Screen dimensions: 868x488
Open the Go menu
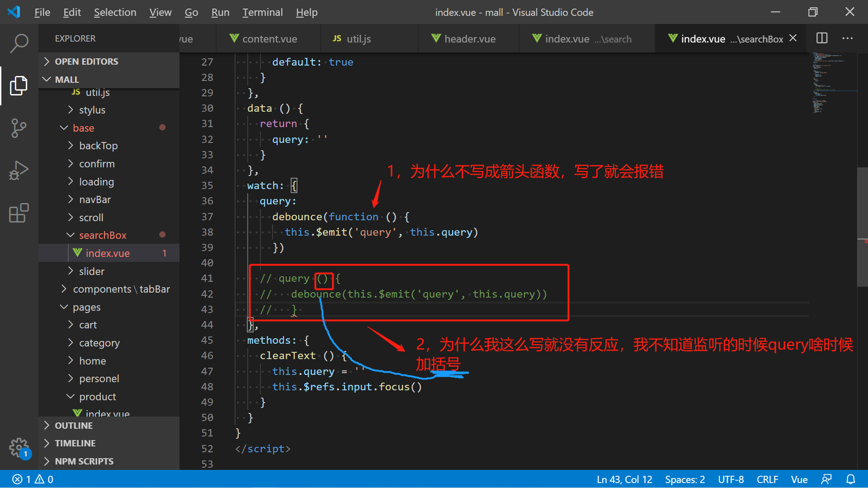coord(191,12)
